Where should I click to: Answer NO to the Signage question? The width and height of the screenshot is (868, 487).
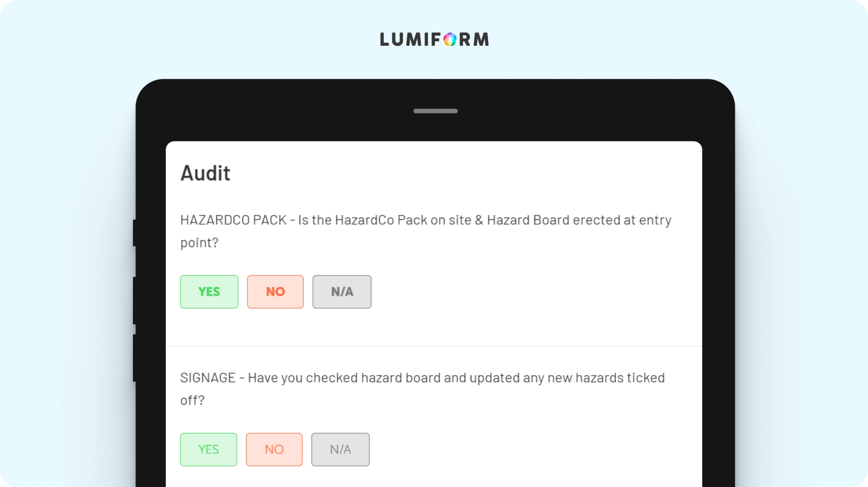click(x=274, y=450)
